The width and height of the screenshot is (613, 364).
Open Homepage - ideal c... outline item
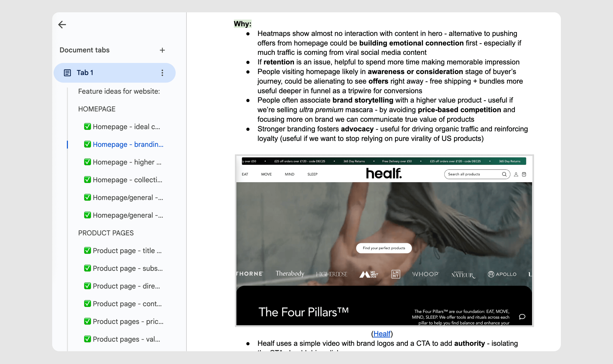(126, 127)
